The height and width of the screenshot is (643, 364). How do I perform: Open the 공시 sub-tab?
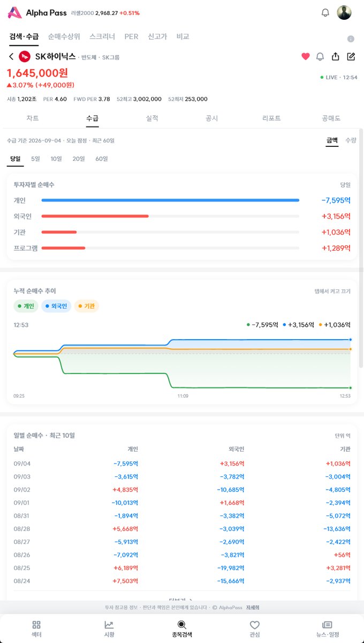[x=212, y=118]
